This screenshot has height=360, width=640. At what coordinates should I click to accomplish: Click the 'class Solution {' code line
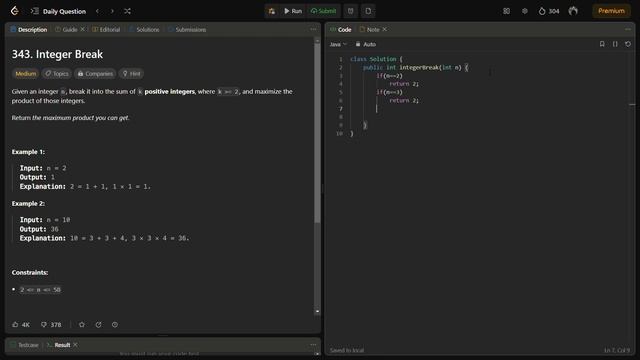376,59
